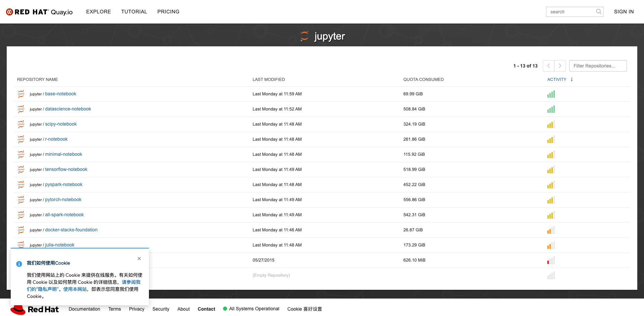644x316 pixels.
Task: Click the 626.10 MiB quota value
Action: [x=414, y=260]
